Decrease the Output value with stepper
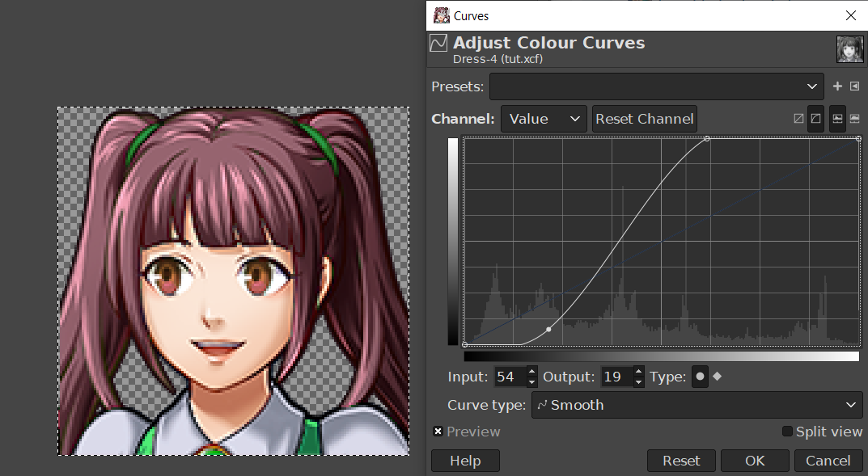Image resolution: width=868 pixels, height=476 pixels. click(x=639, y=382)
